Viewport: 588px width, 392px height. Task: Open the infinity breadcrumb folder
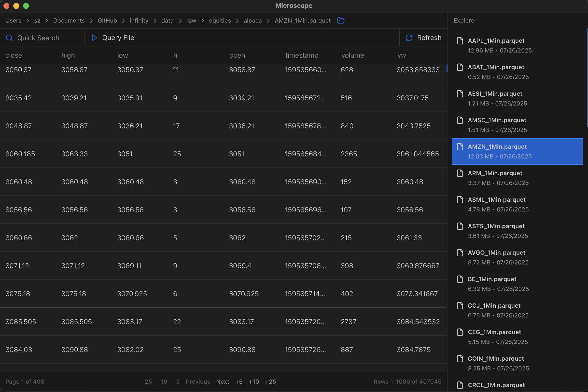tap(139, 21)
